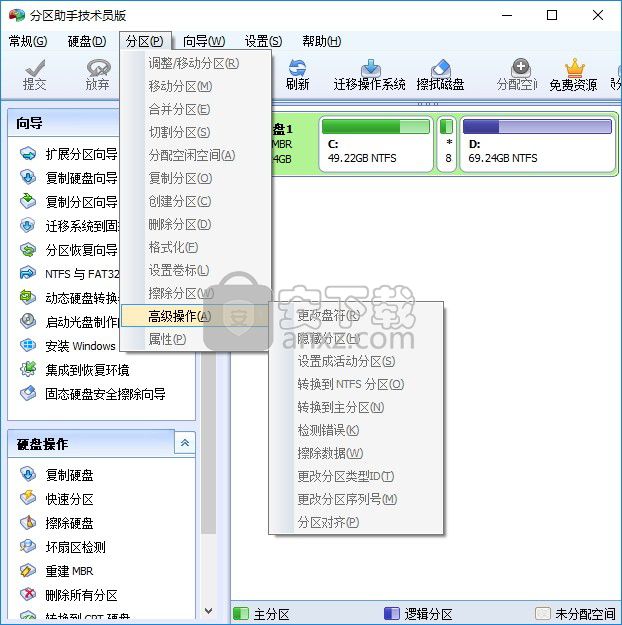Choose 调整/移动分区(R) menu entry
Viewport: 622px width, 625px height.
point(195,63)
